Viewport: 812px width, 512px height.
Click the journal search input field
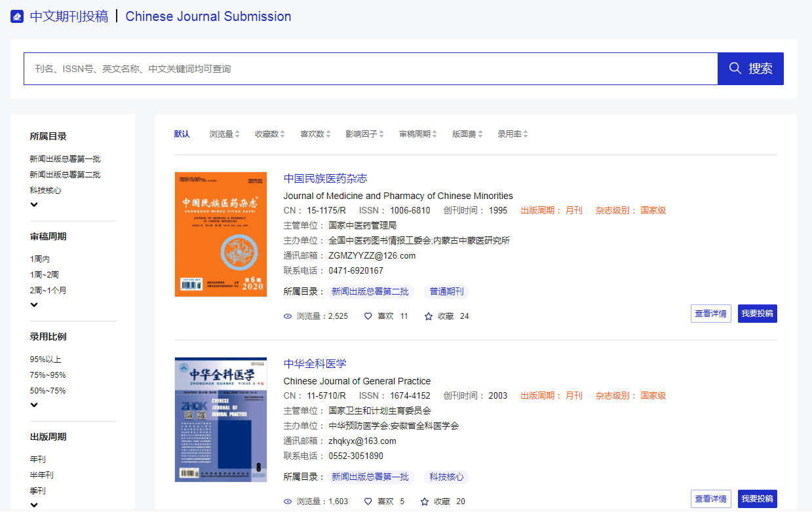371,69
